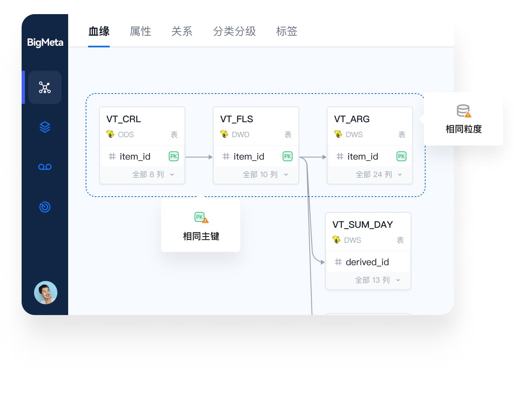
Task: Expand all 8 columns of VT_CRL
Action: (153, 175)
